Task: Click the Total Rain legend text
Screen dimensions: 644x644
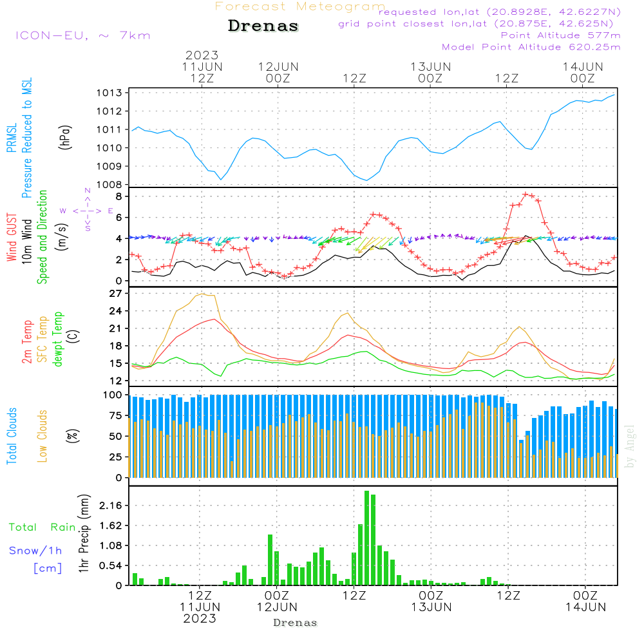Action: pyautogui.click(x=42, y=527)
